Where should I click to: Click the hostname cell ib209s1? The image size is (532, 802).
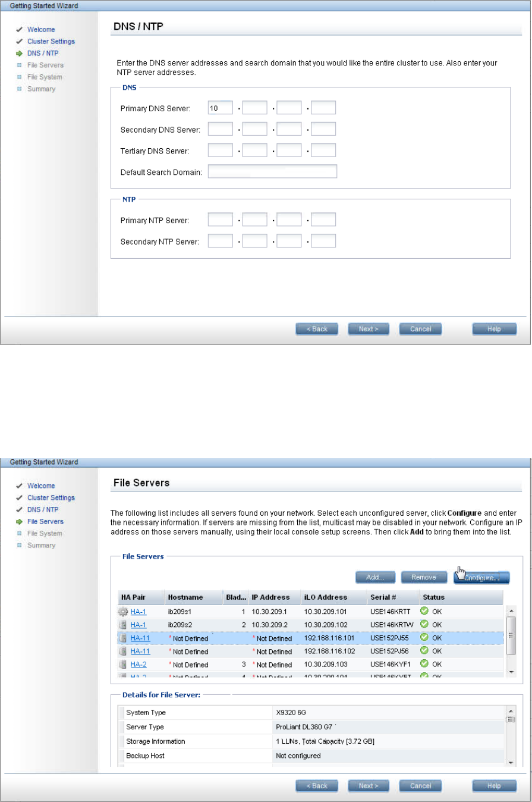(x=178, y=611)
